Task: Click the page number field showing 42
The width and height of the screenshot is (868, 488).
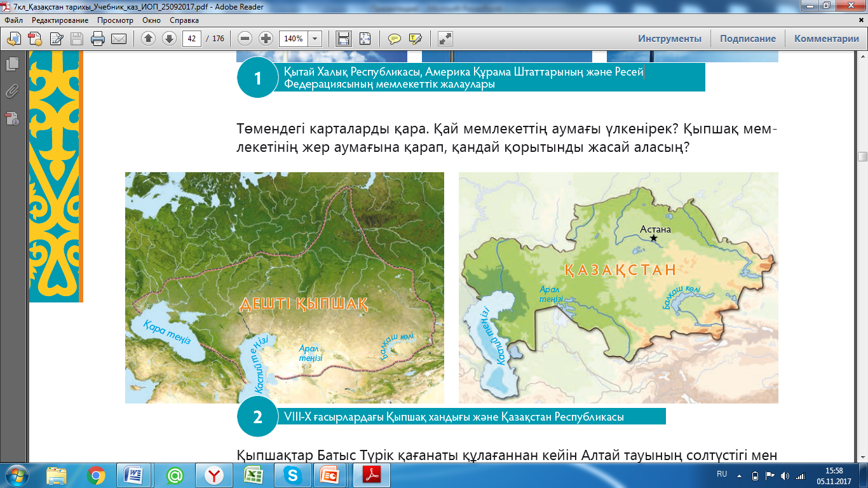Action: pyautogui.click(x=192, y=39)
